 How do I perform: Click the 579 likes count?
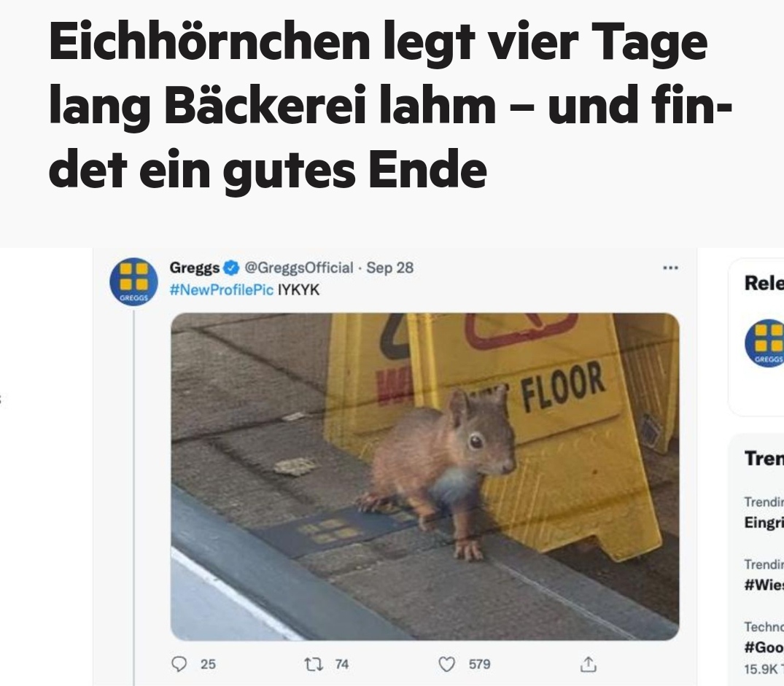pyautogui.click(x=479, y=664)
